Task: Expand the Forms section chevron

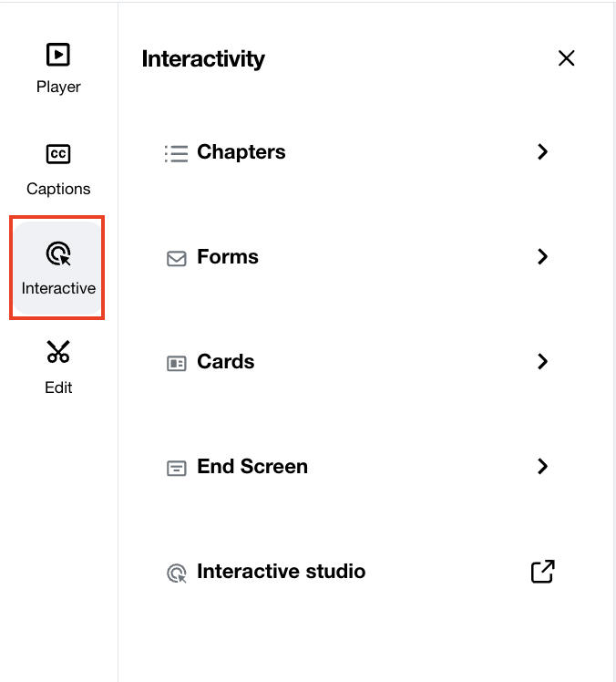Action: 543,257
